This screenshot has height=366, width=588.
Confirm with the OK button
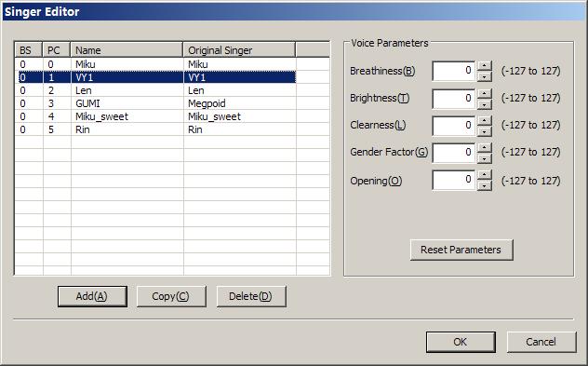click(x=461, y=342)
